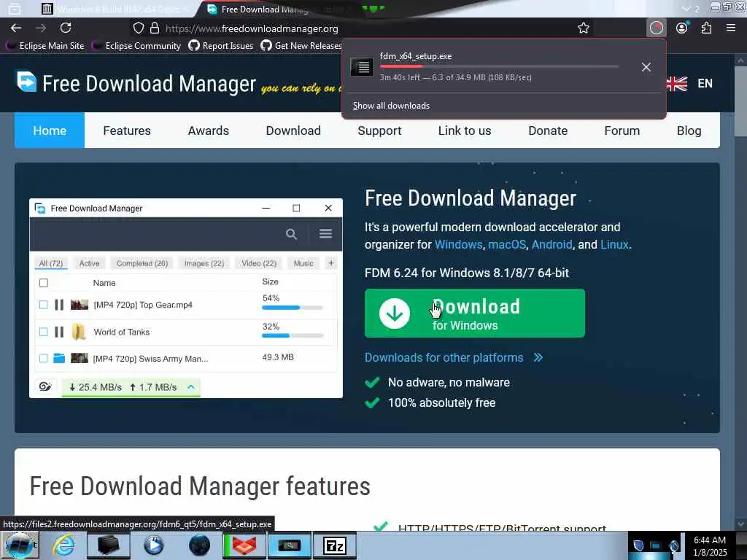Reload the page with the refresh icon
Image resolution: width=747 pixels, height=560 pixels.
[x=66, y=28]
